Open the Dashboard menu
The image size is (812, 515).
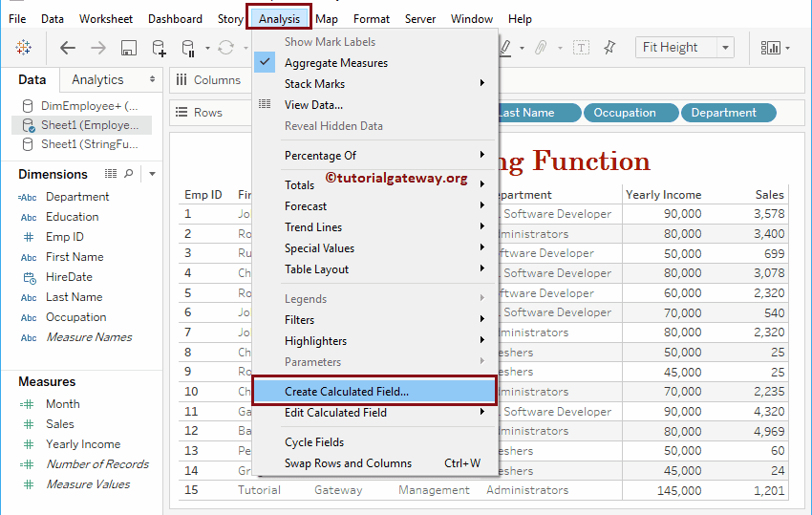[x=175, y=19]
